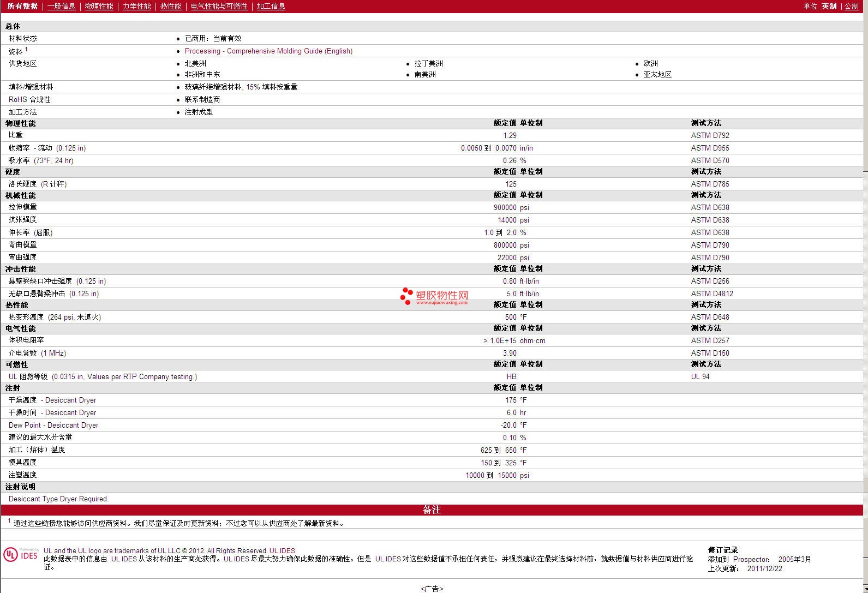The width and height of the screenshot is (868, 593).
Task: Click the 拉伸模量 value 900000
Action: (x=505, y=207)
